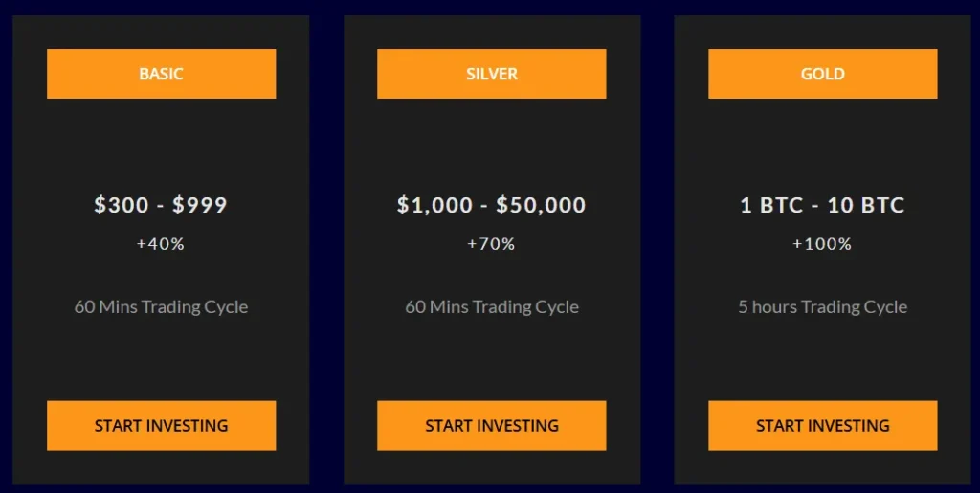This screenshot has width=980, height=493.
Task: Click the BASIC plan header button
Action: [161, 74]
